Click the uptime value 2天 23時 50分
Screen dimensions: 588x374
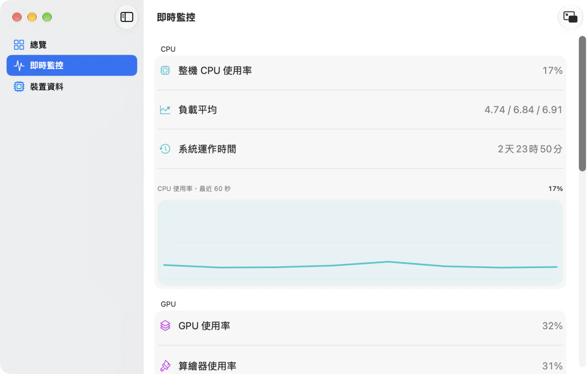pyautogui.click(x=530, y=149)
